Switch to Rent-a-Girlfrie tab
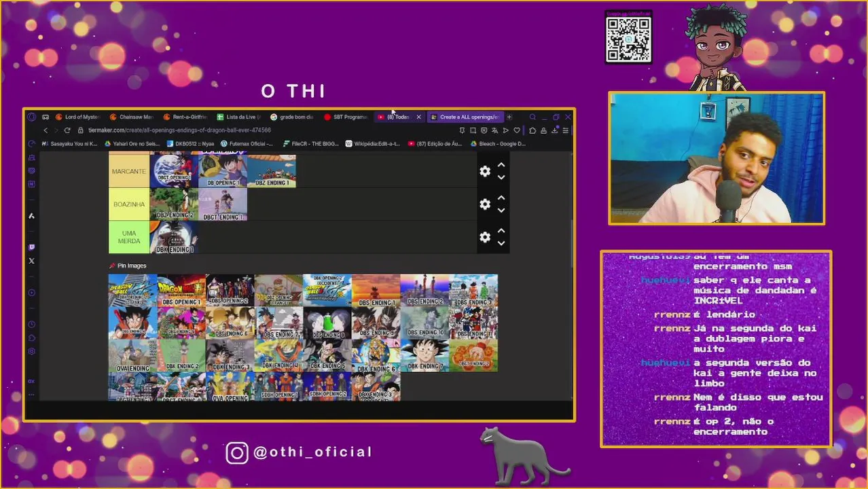The height and width of the screenshot is (489, 868). point(185,117)
